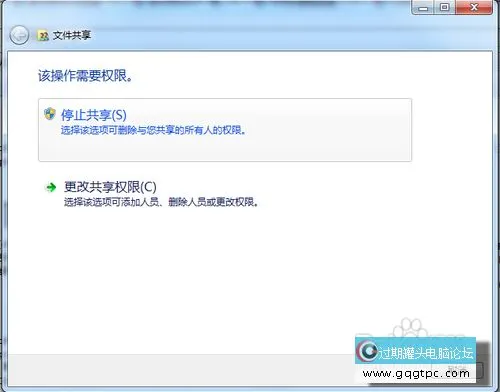Click the shield icon beside 停止共享
Screen dimensions: 500x392
(50, 114)
